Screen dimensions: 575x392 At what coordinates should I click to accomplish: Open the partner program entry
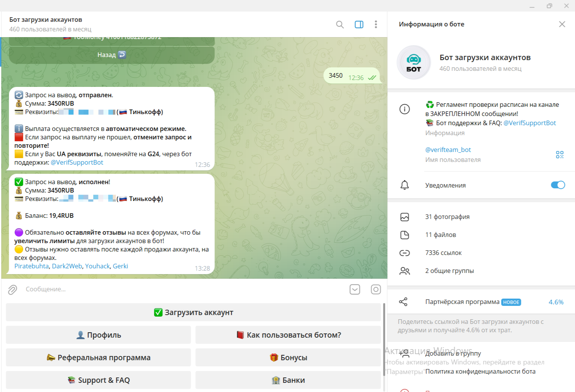click(x=462, y=302)
